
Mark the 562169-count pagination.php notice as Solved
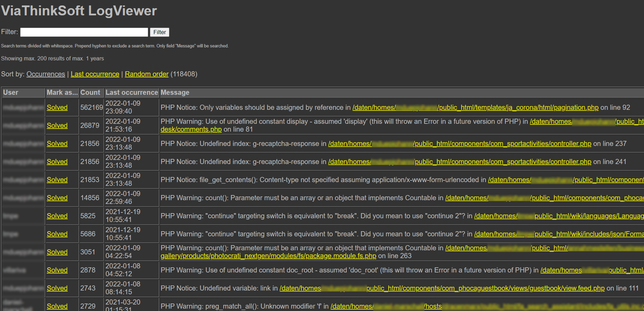click(57, 107)
